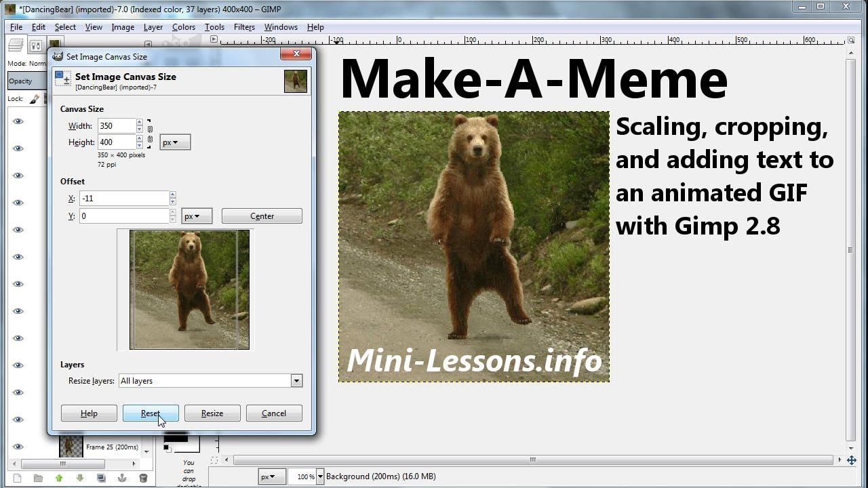Open the Colors menu

point(184,27)
